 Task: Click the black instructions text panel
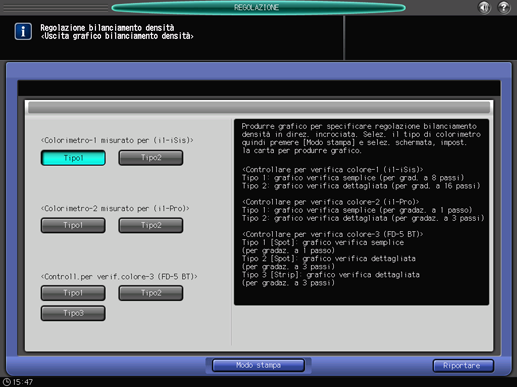tap(361, 212)
